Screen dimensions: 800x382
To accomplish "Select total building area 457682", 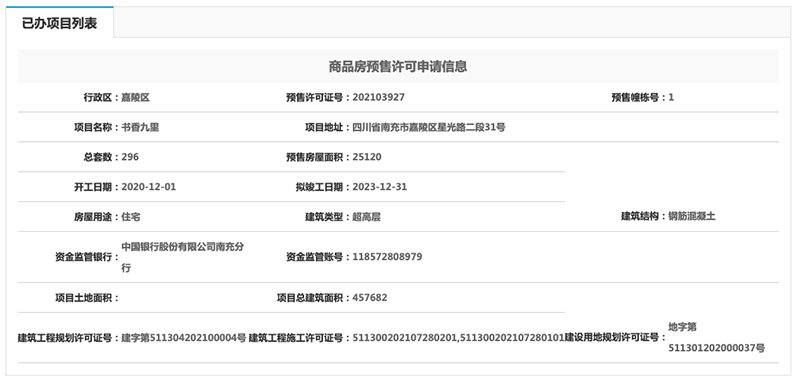I will 370,298.
